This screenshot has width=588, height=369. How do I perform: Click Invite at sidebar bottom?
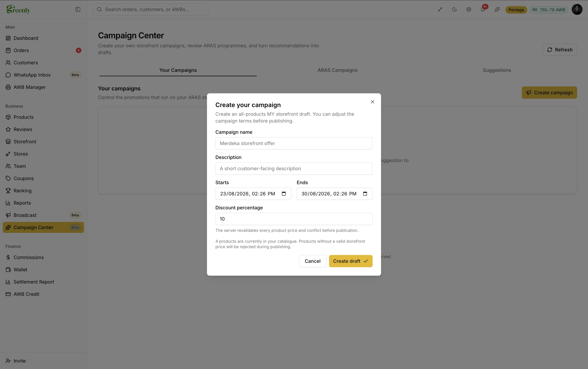pos(43,361)
